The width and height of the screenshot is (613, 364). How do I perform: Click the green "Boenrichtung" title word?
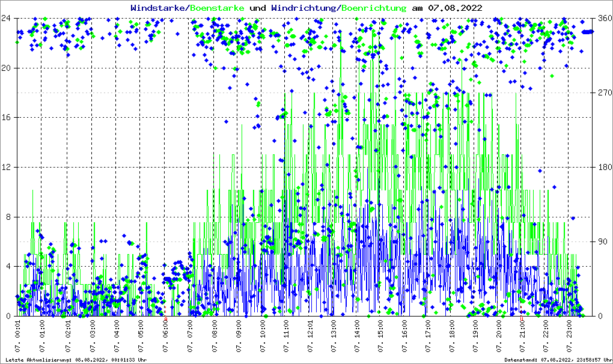374,8
